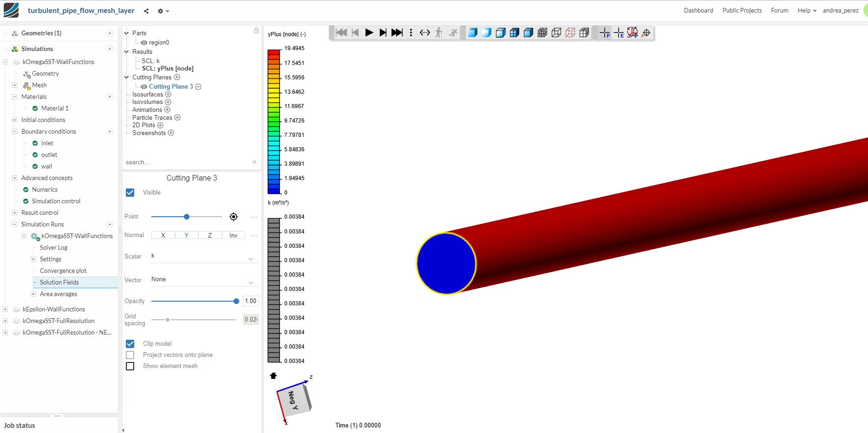Screen dimensions: 868x433
Task: Skip to the last animation frame
Action: [x=397, y=32]
